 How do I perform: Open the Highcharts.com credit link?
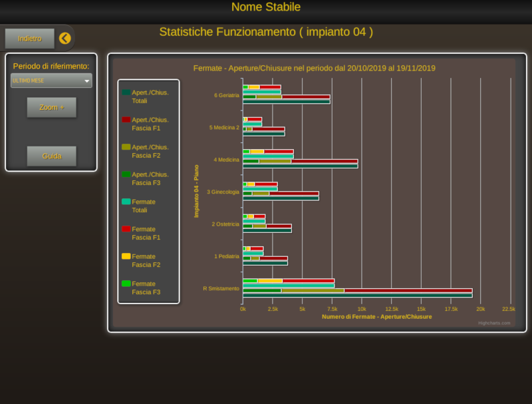494,323
